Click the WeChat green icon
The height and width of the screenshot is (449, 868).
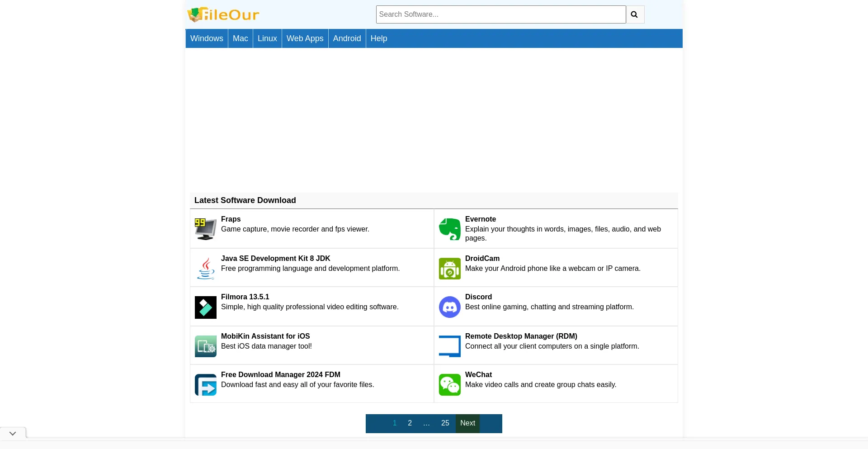[449, 384]
